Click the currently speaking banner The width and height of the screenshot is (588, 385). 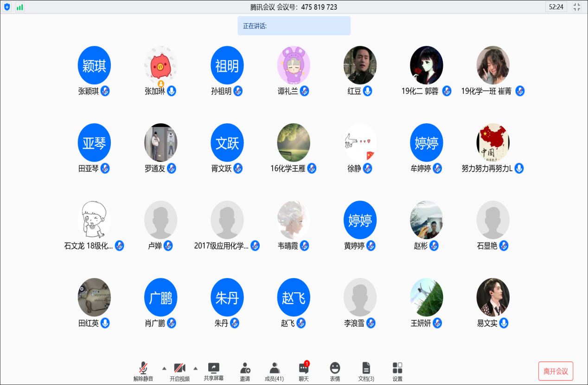pos(294,26)
